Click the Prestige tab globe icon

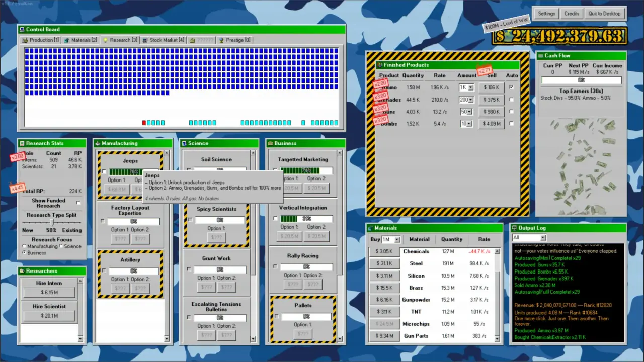pos(221,40)
